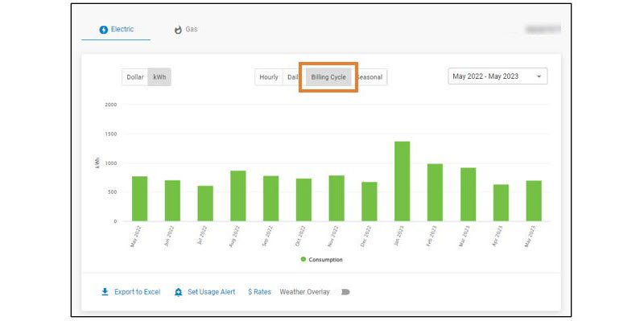Click the Jan 2023 consumption bar
This screenshot has height=321, width=644.
click(x=402, y=181)
